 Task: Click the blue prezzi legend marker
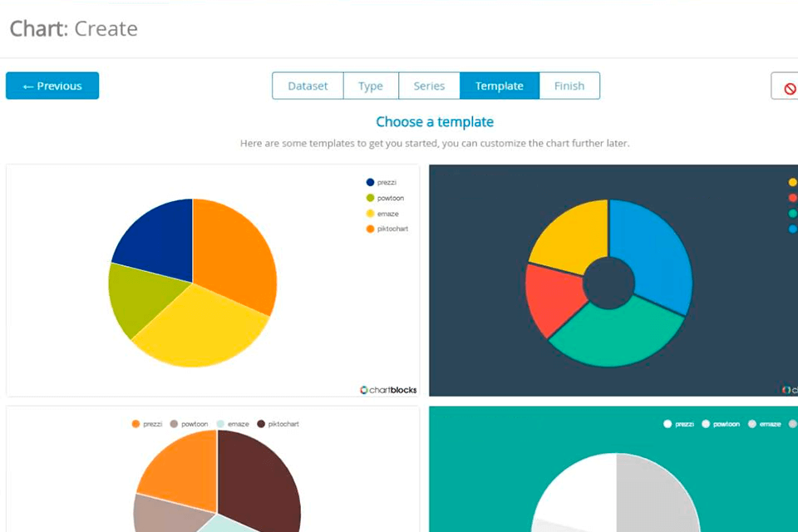368,182
